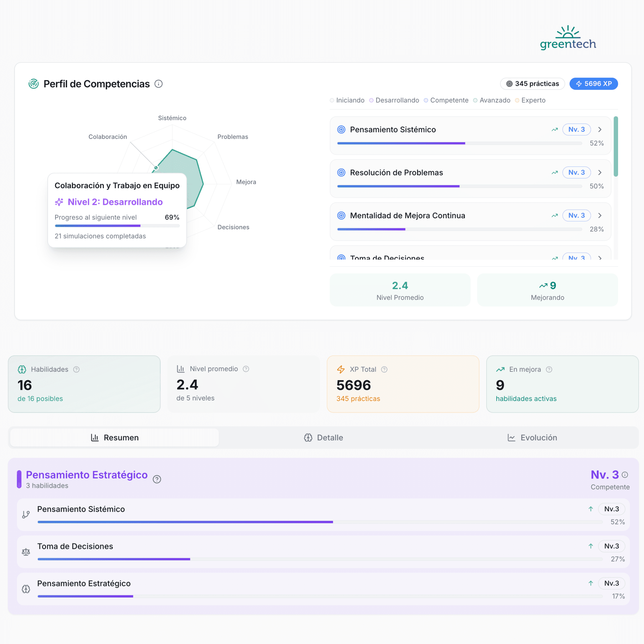Click the help icon beside Habilidades
This screenshot has width=644, height=644.
point(76,369)
